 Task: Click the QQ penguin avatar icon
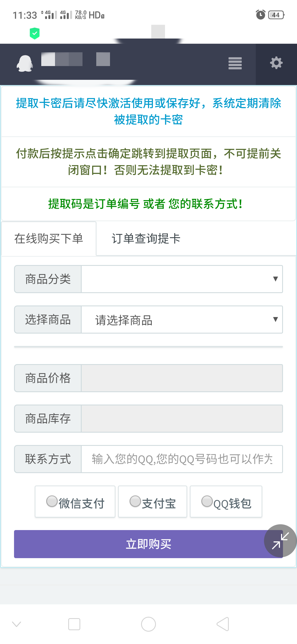coord(25,63)
